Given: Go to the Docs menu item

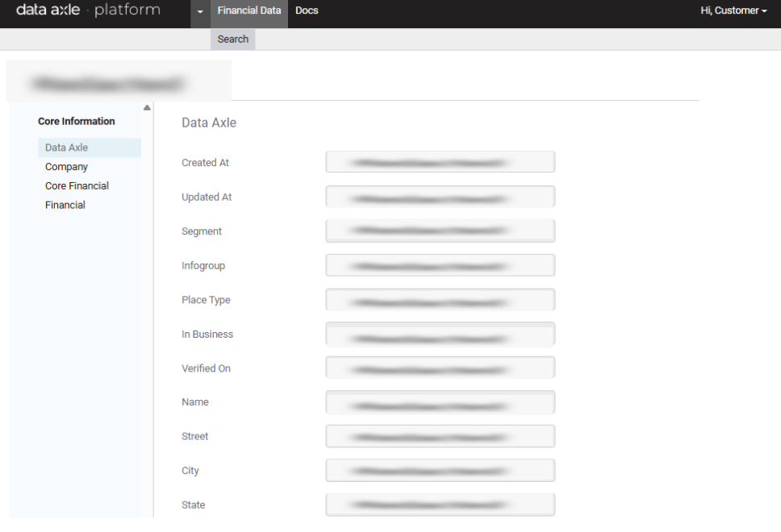Looking at the screenshot, I should pyautogui.click(x=307, y=11).
